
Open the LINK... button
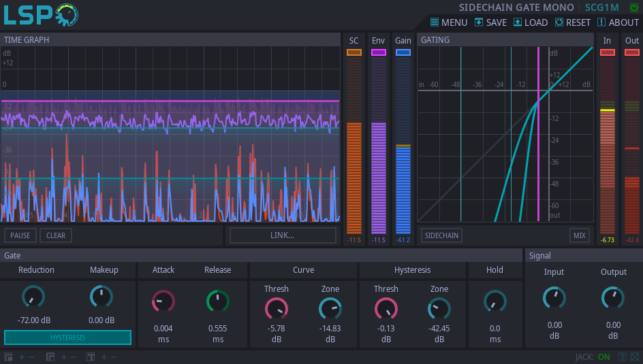[x=283, y=235]
